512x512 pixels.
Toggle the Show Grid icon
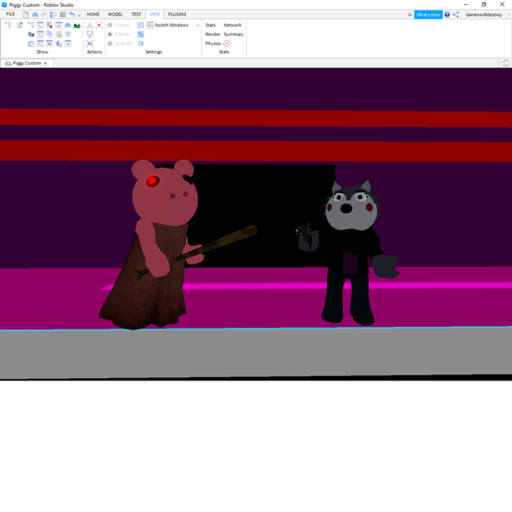[x=141, y=25]
